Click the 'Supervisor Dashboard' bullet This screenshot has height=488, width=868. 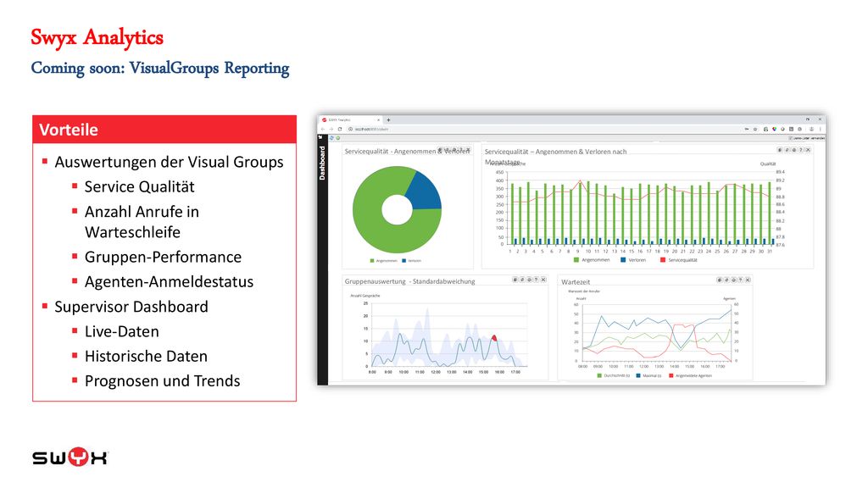tap(131, 307)
